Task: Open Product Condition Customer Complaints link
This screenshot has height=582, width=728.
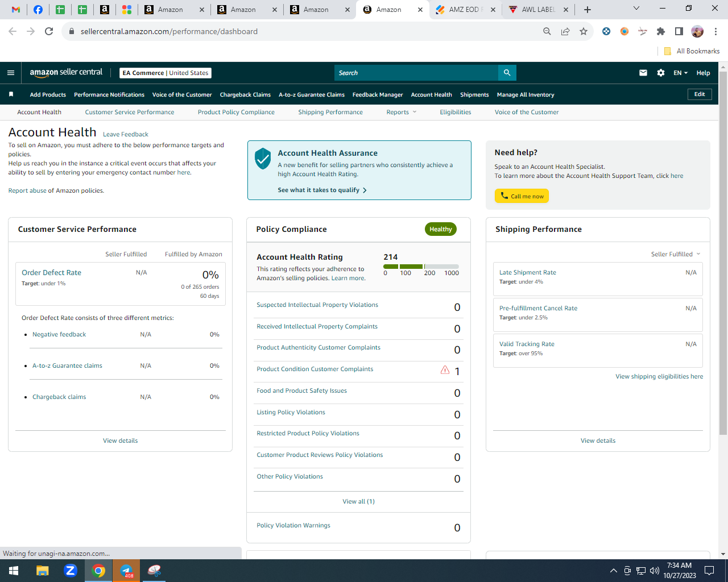Action: point(315,369)
